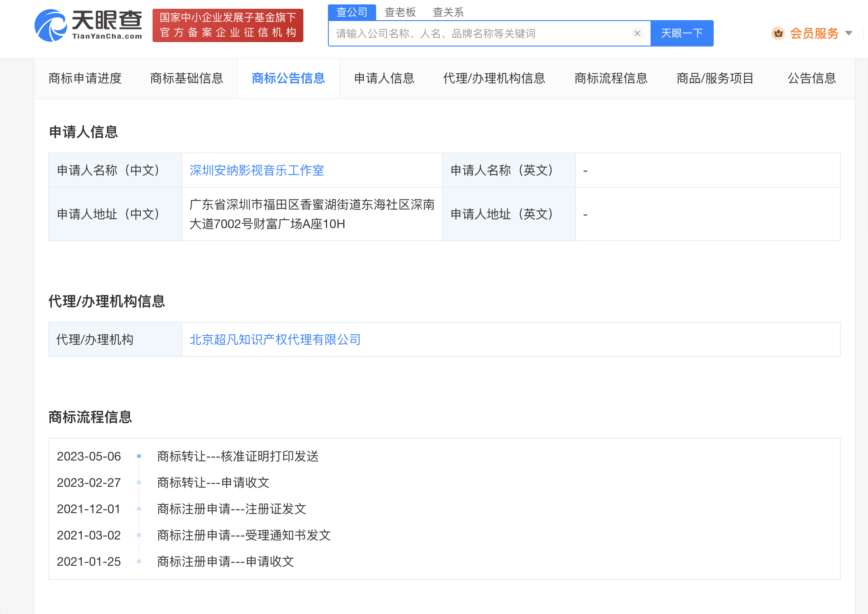Open the 商品/服务项目 tab
This screenshot has height=614, width=868.
(x=715, y=79)
